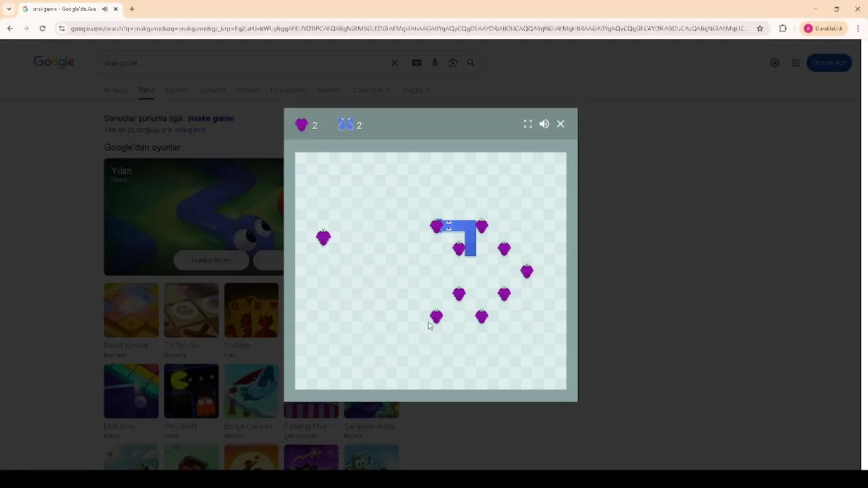
Task: Open the Şampiyon Adası game thumbnail
Action: click(x=371, y=410)
